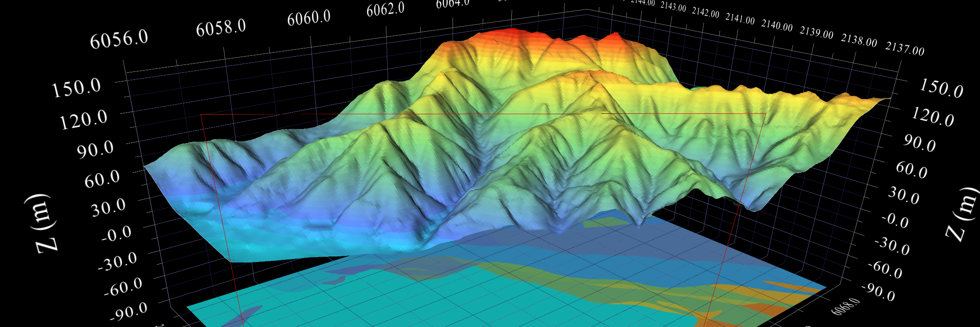
Task: Click the 6060.0 horizontal axis label
Action: 309,18
